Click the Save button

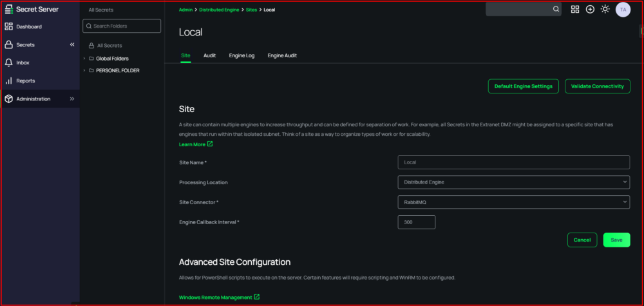tap(616, 240)
